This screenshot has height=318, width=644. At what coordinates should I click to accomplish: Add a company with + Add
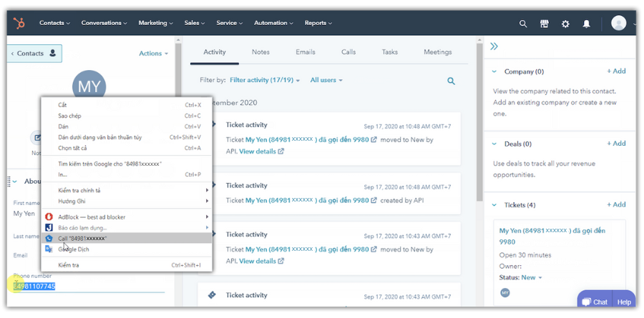(616, 71)
